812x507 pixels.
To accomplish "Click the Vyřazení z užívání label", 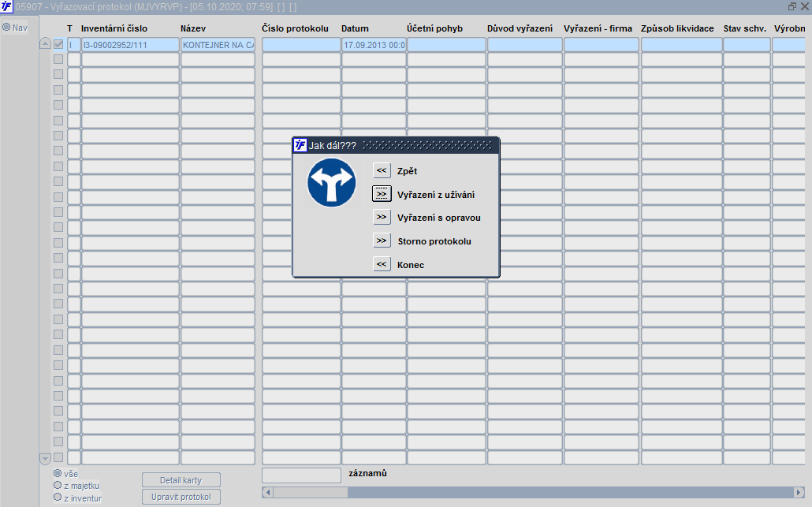I will click(436, 195).
